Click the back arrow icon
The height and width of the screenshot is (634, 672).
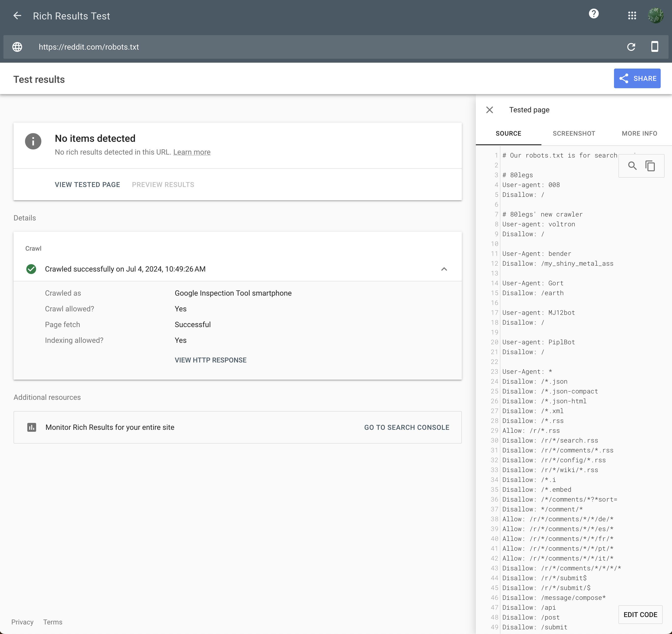17,15
